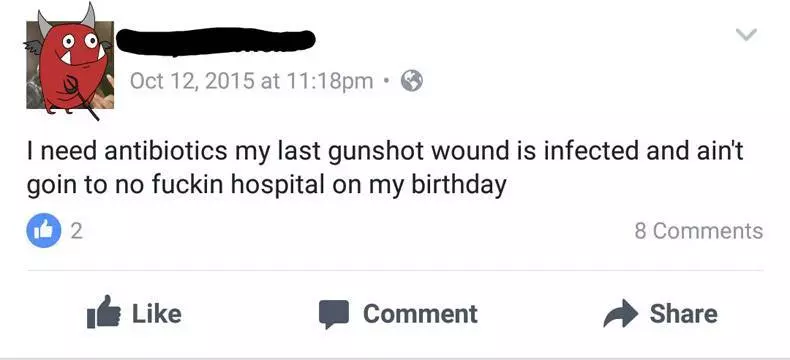Click the word hospital in the post

click(x=277, y=185)
